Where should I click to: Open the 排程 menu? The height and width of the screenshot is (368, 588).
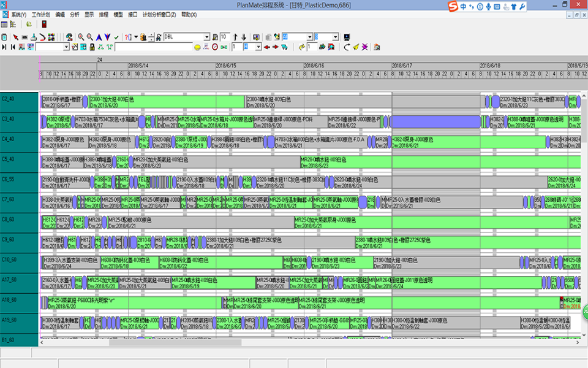[104, 15]
